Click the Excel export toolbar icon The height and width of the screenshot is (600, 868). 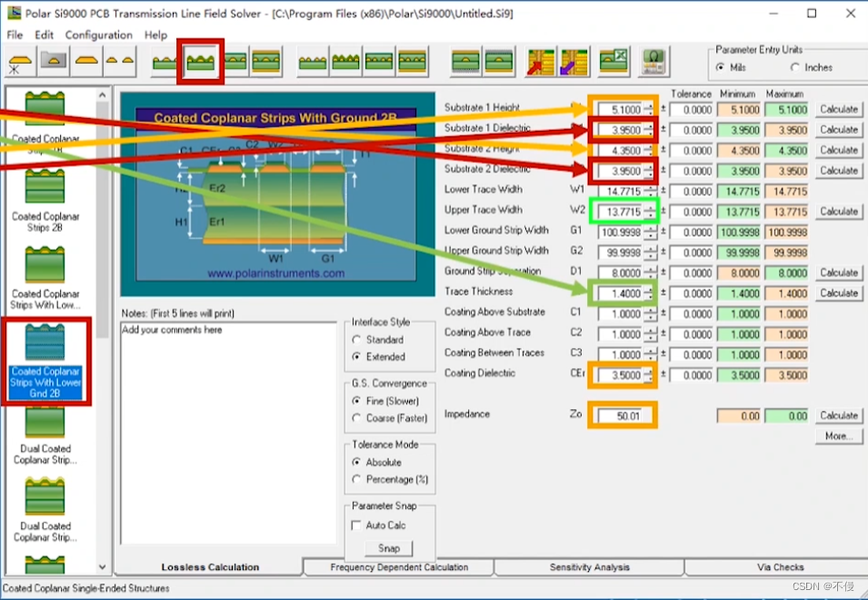(x=614, y=62)
